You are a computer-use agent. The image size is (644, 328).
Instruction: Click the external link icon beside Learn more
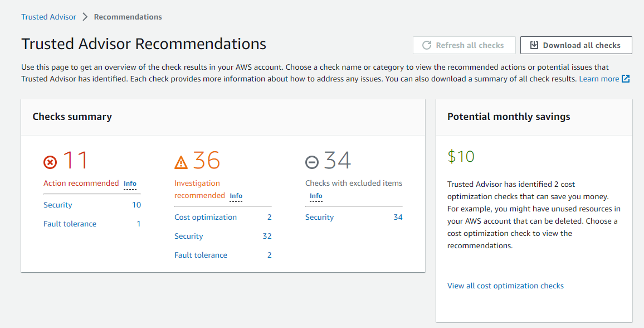coord(626,79)
